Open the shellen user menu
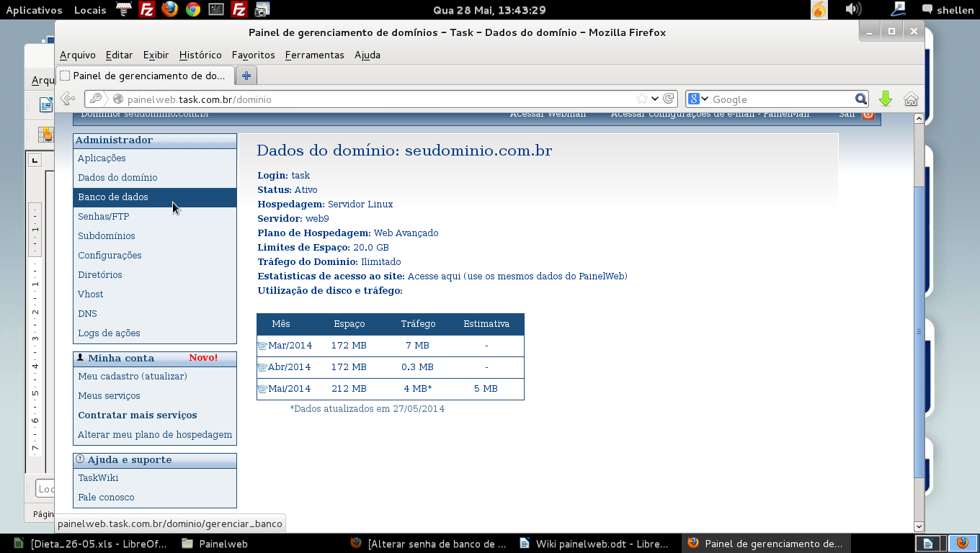Image resolution: width=980 pixels, height=553 pixels. 948,10
